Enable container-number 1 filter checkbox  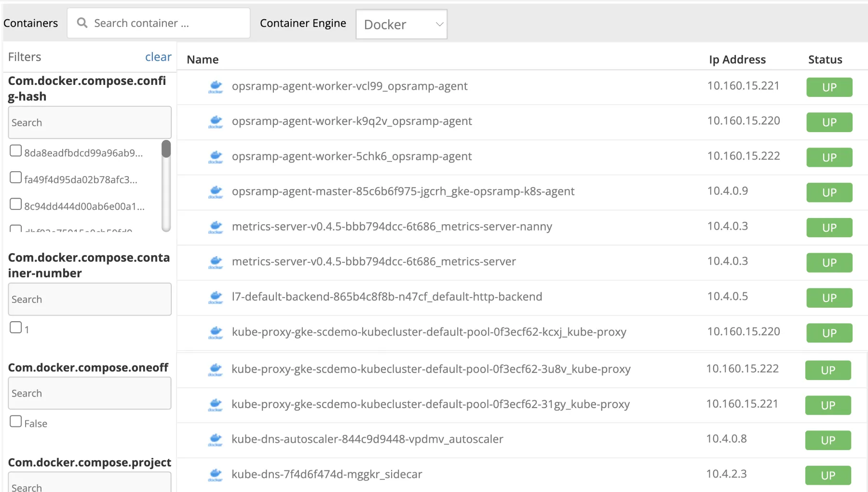(x=16, y=328)
